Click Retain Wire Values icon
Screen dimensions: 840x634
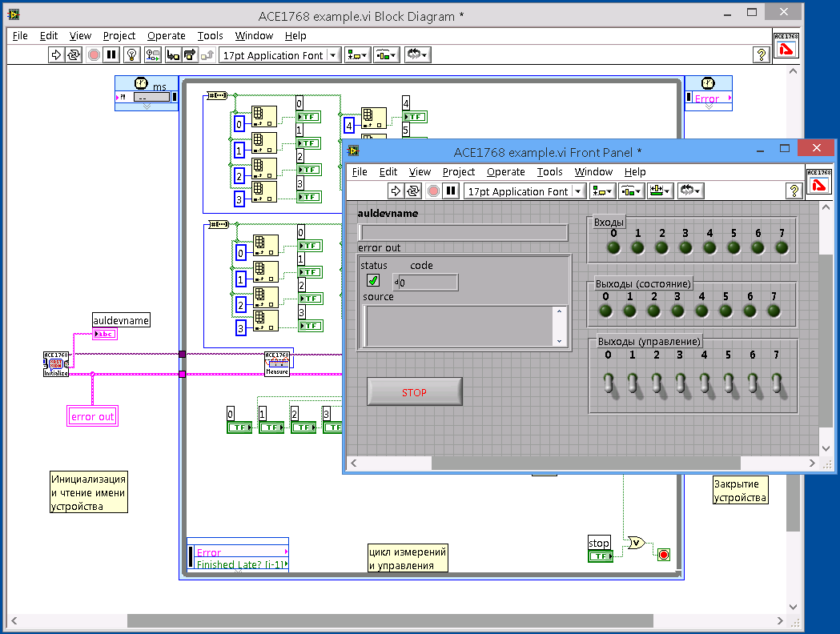coord(152,54)
